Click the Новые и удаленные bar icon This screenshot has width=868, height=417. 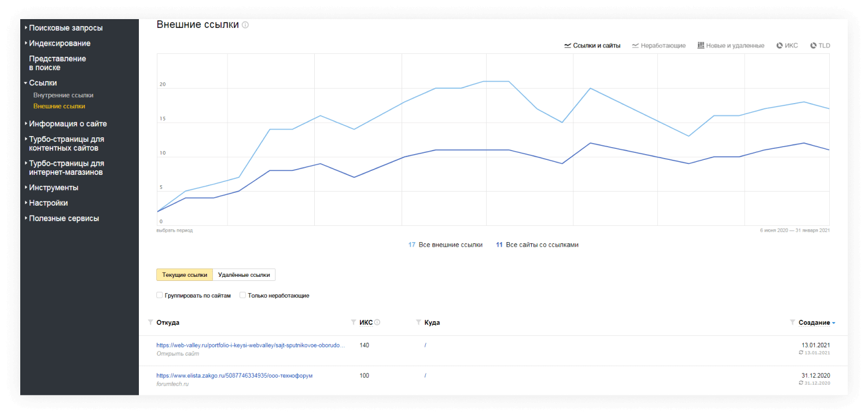(701, 45)
